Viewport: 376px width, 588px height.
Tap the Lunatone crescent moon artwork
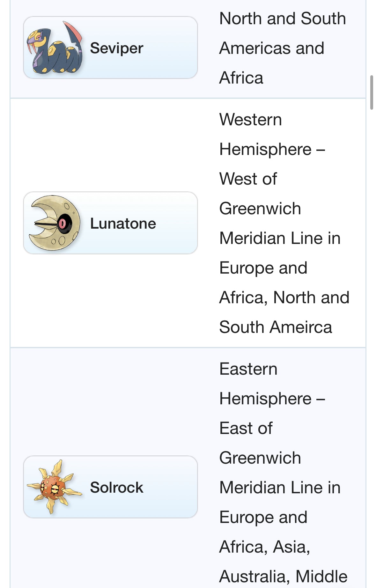[54, 223]
